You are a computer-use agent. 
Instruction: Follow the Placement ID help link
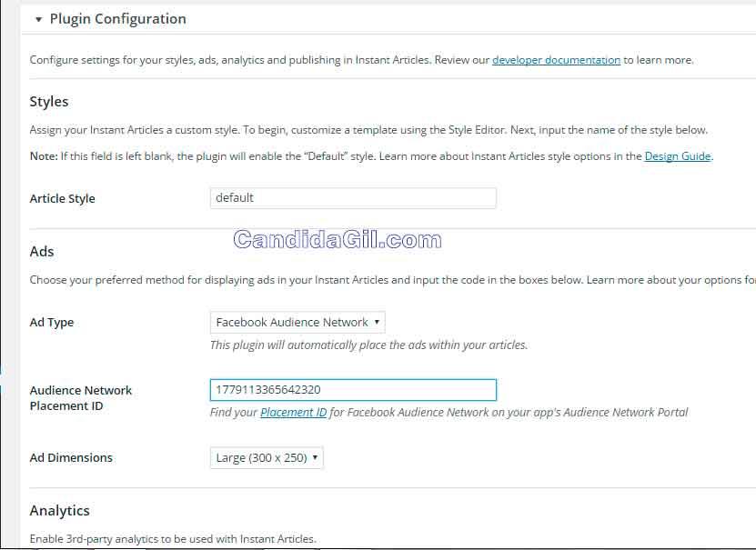pyautogui.click(x=293, y=413)
